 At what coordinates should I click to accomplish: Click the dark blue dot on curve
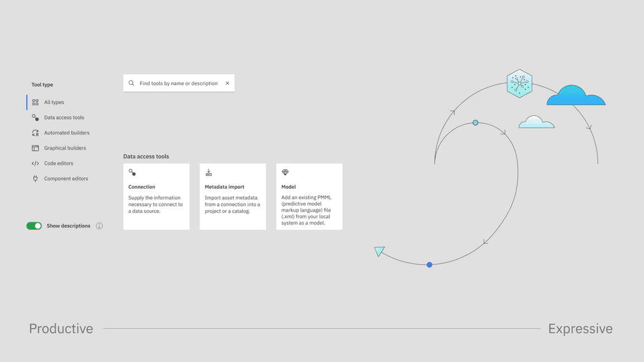click(x=429, y=265)
